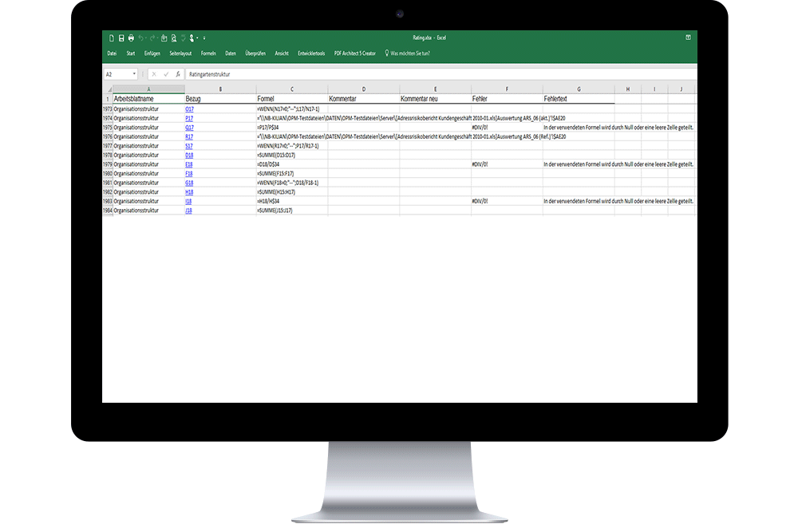Switch to the Formeln ribbon tab
Screen dimensions: 798x532
coord(208,53)
